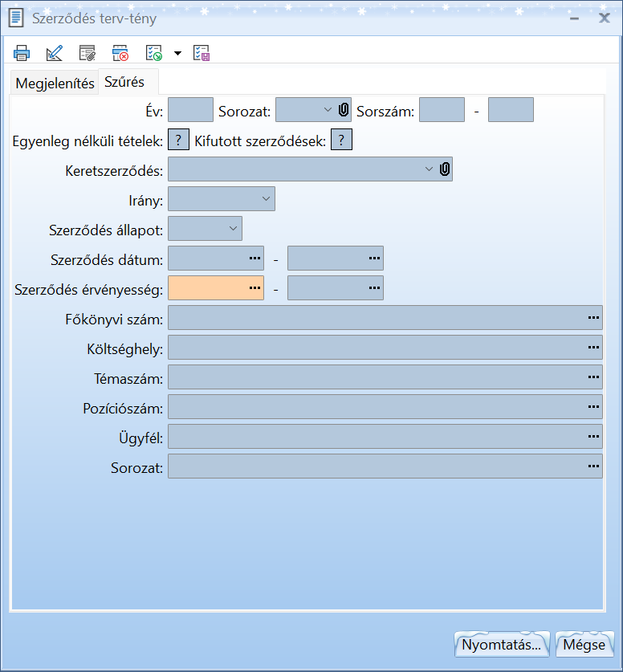Open the top Sorozat dropdown
The height and width of the screenshot is (672, 623).
328,110
